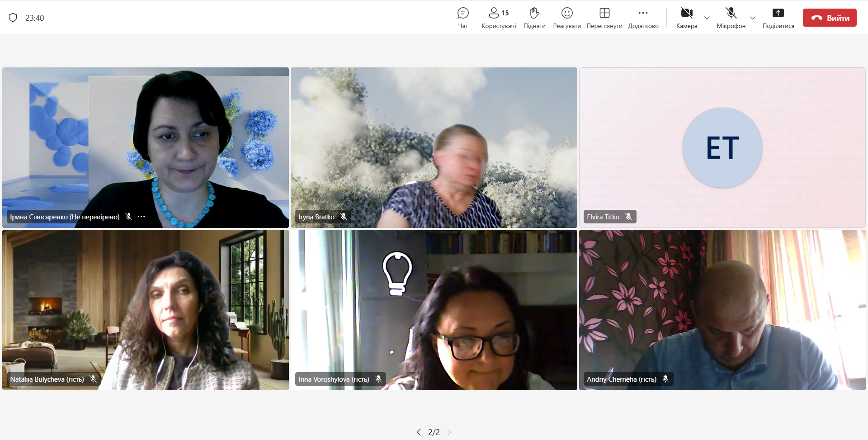Unmute using the Мікрофон toggle
Viewport: 868px width, 440px height.
coord(731,18)
